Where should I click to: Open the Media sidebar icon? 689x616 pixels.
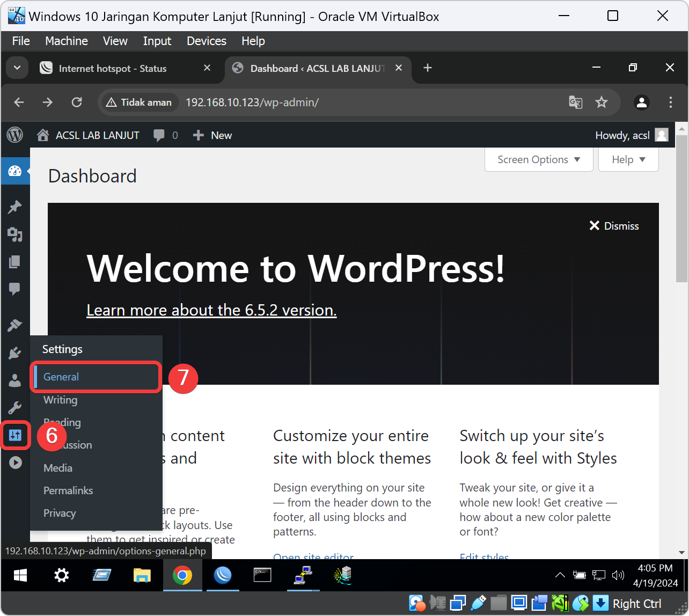15,234
